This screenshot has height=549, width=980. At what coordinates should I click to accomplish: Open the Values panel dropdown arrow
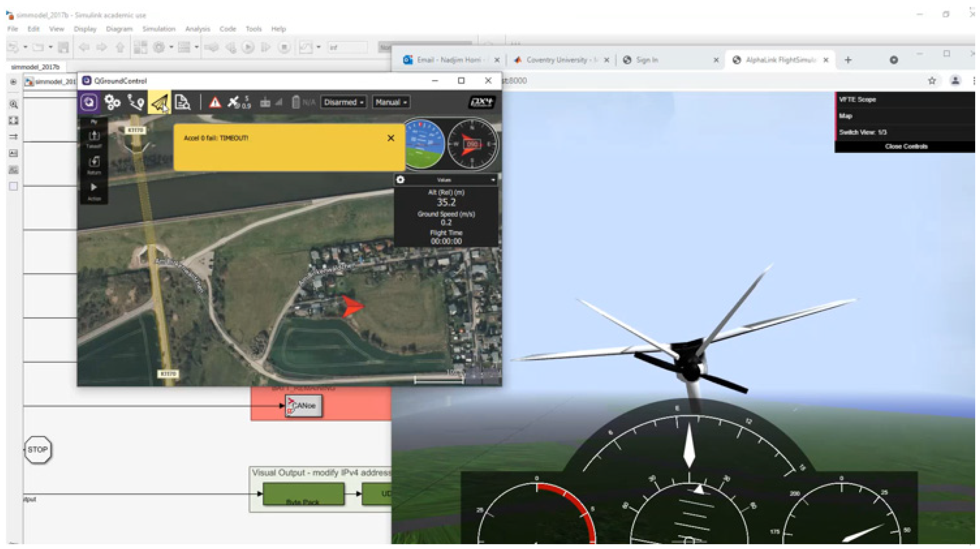[493, 180]
